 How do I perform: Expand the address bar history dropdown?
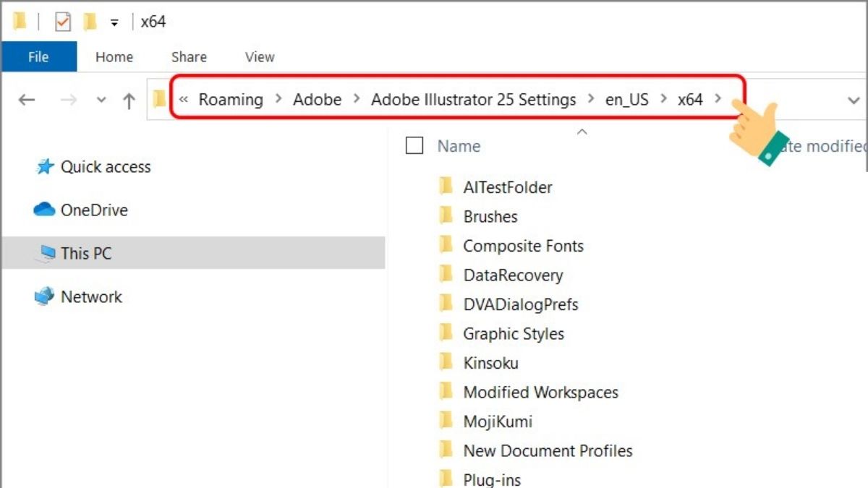pyautogui.click(x=854, y=100)
